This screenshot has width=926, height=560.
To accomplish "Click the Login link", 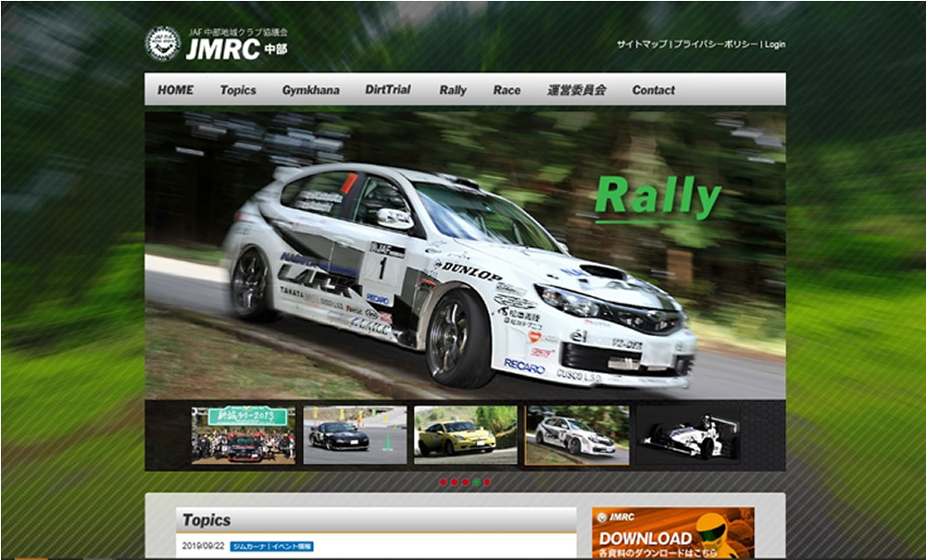I will pos(775,44).
